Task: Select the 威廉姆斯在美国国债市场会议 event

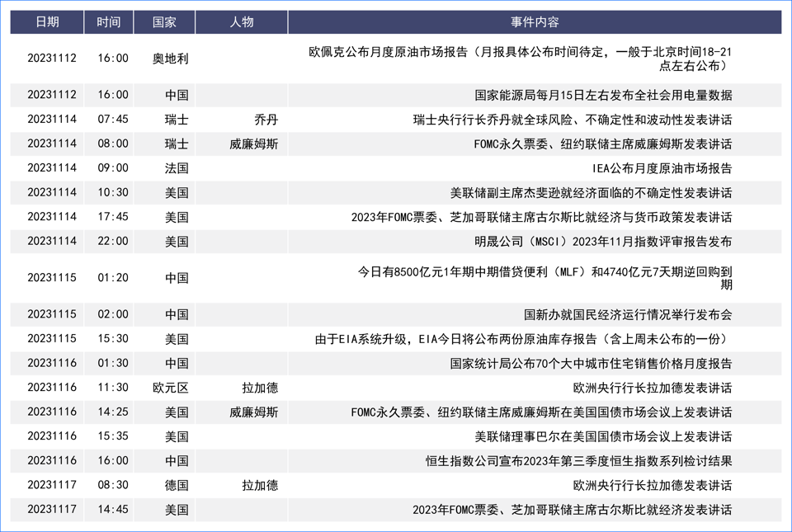Action: (541, 412)
